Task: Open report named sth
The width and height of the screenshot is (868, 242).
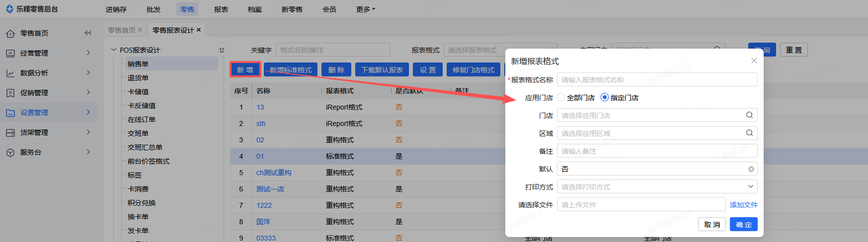Action: pos(261,123)
